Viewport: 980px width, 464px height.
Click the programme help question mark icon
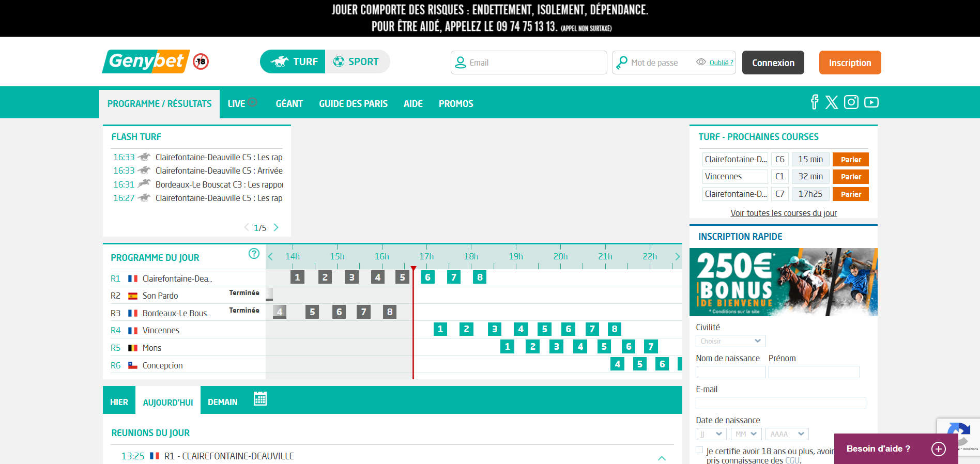[254, 253]
